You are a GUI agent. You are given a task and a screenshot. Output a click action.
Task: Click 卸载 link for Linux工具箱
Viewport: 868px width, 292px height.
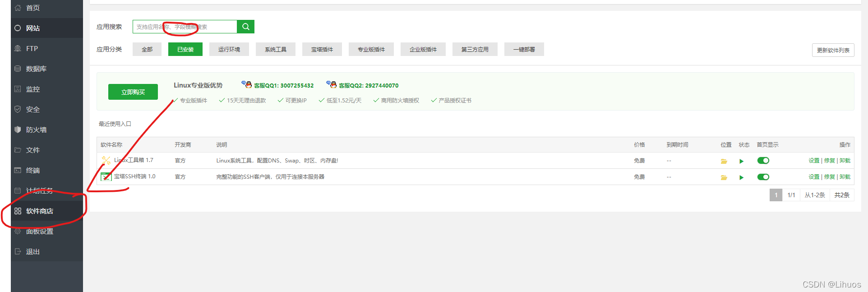point(845,161)
